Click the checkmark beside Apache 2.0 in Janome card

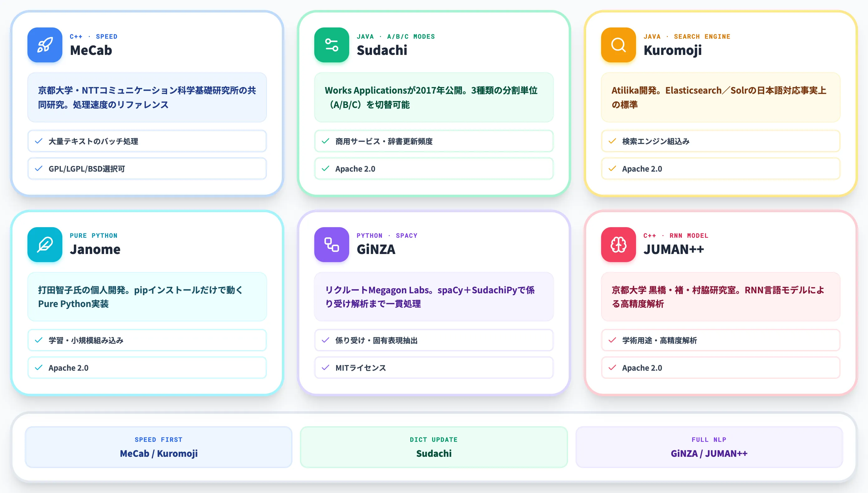[39, 367]
